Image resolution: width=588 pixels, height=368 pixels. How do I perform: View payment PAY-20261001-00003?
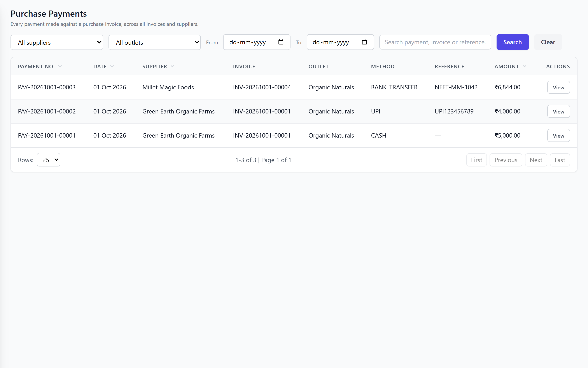(x=558, y=87)
